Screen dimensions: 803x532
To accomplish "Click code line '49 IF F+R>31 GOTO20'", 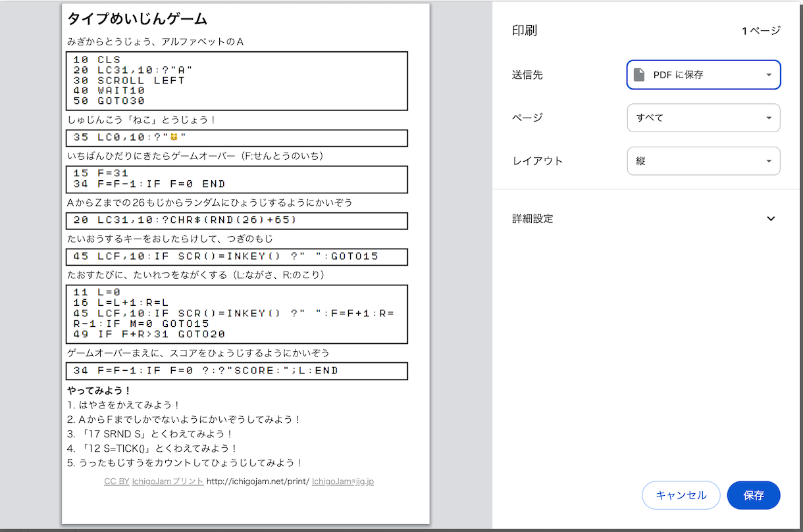I will [x=149, y=334].
